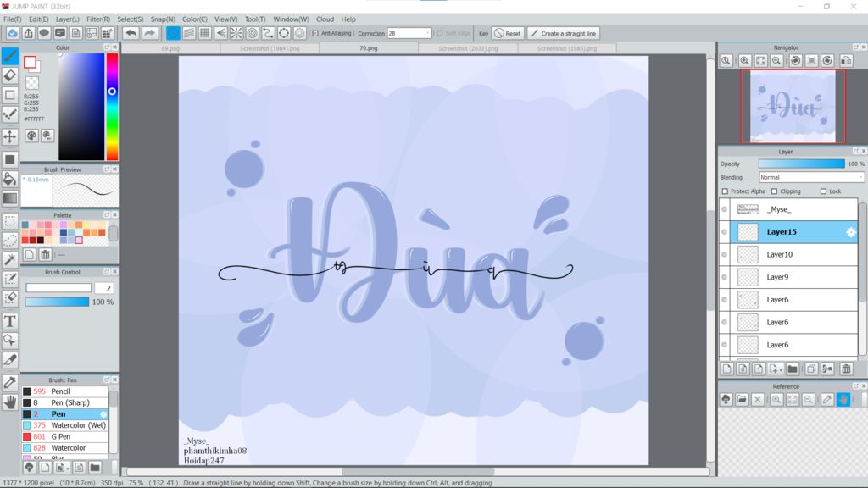Click Create a straight line button
Viewport: 868px width, 488px height.
point(563,33)
